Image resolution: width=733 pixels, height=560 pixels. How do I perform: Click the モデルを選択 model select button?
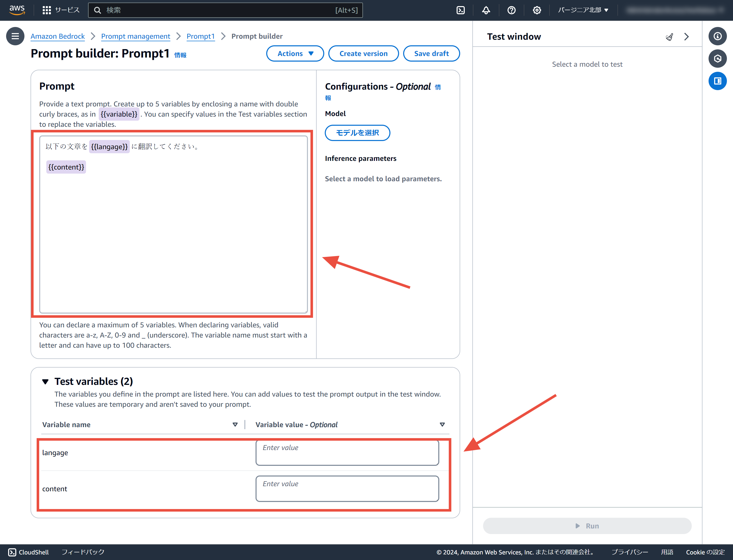[x=357, y=133]
